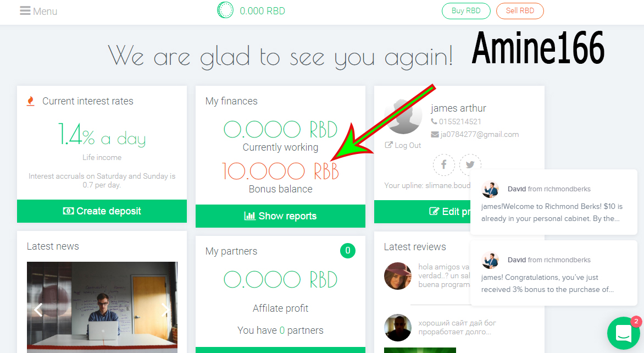Open the chat widget bubble icon
Viewport: 644px width, 353px height.
(x=624, y=333)
